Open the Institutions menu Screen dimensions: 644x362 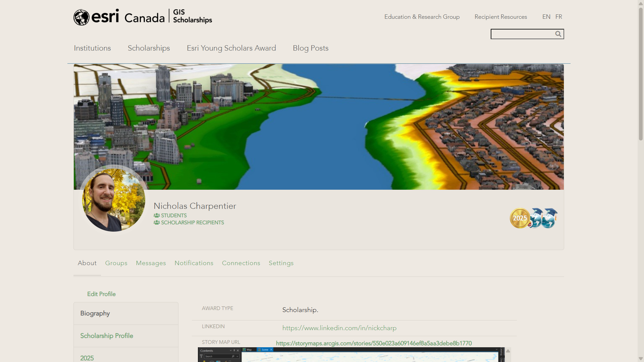click(x=92, y=48)
